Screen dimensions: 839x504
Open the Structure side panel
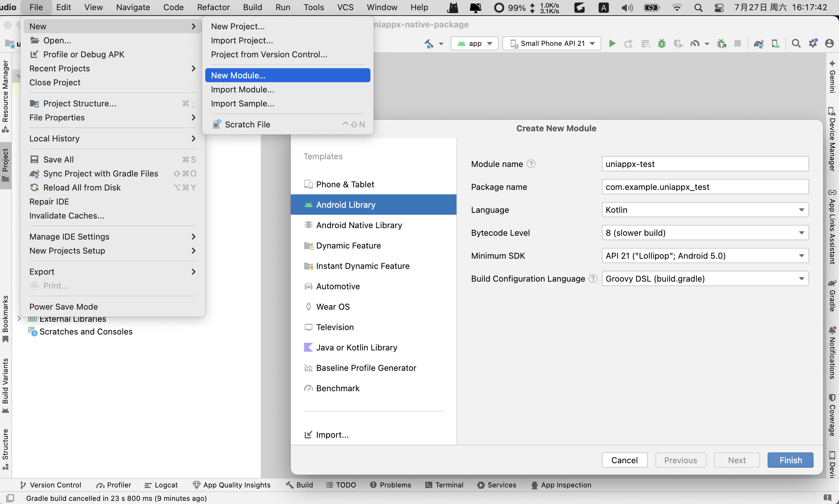(5, 449)
